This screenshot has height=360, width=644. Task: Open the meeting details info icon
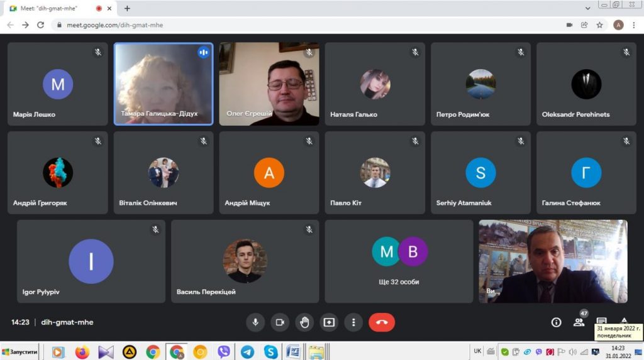point(556,322)
